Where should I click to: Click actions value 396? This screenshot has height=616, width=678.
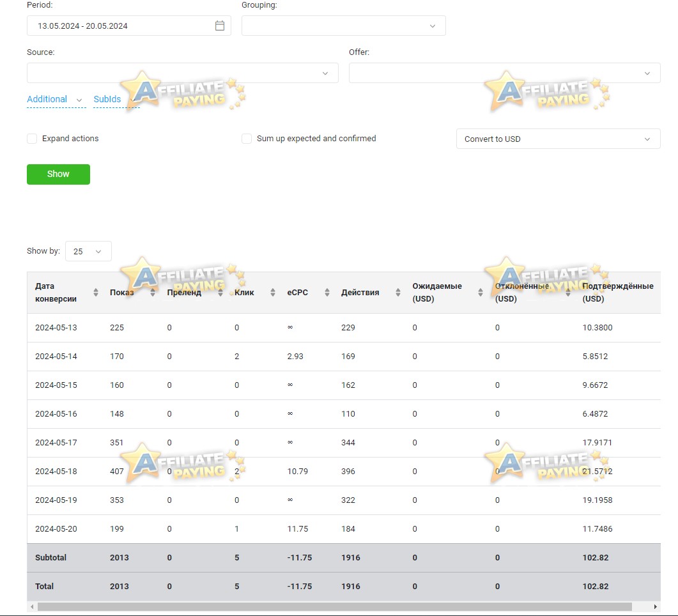[348, 471]
